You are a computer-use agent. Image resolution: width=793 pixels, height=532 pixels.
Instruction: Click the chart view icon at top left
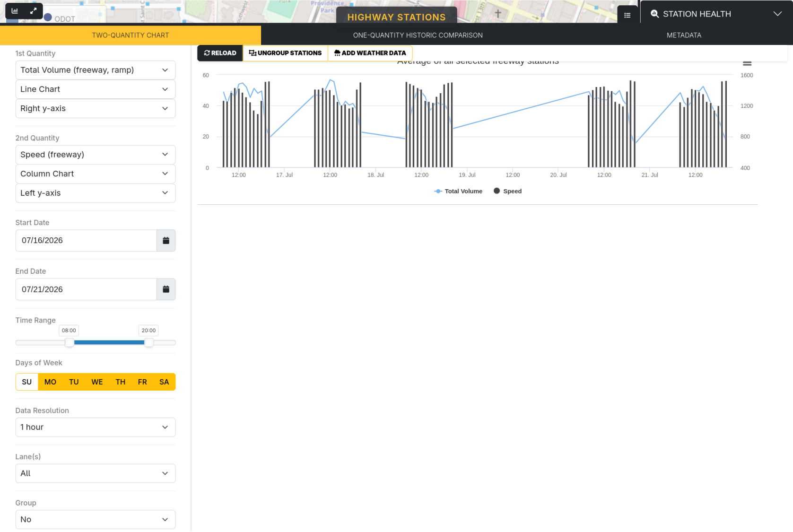pos(15,10)
